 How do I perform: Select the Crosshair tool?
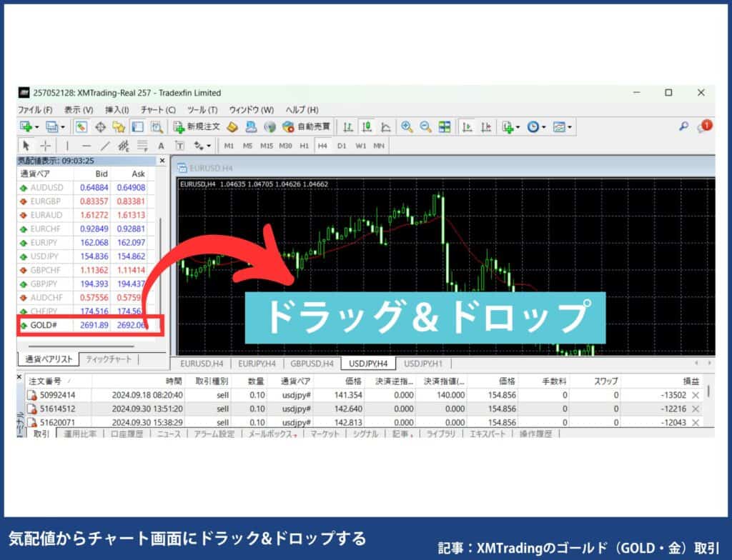pyautogui.click(x=44, y=145)
